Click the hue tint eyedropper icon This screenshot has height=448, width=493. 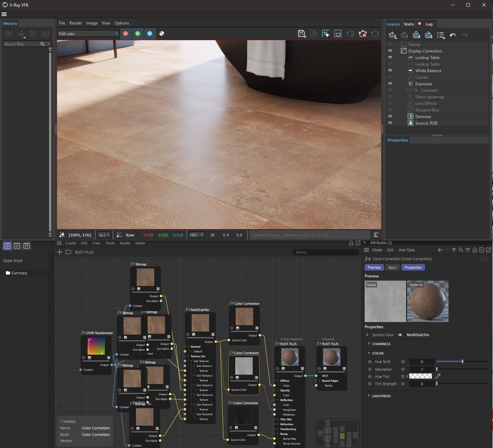tap(438, 376)
